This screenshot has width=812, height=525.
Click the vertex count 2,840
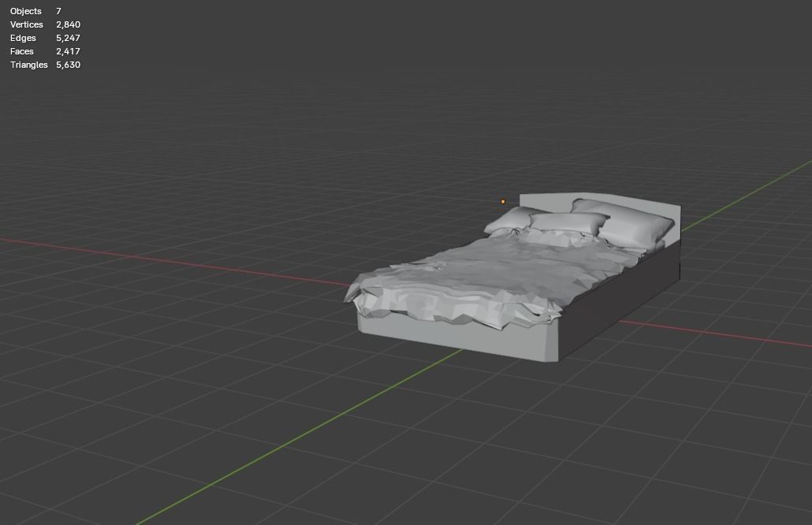(x=68, y=24)
